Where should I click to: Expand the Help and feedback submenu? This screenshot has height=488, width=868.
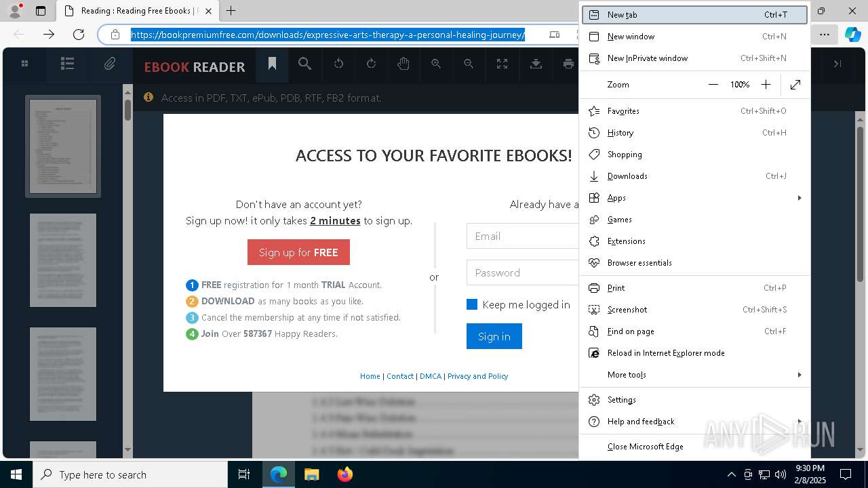pyautogui.click(x=695, y=422)
